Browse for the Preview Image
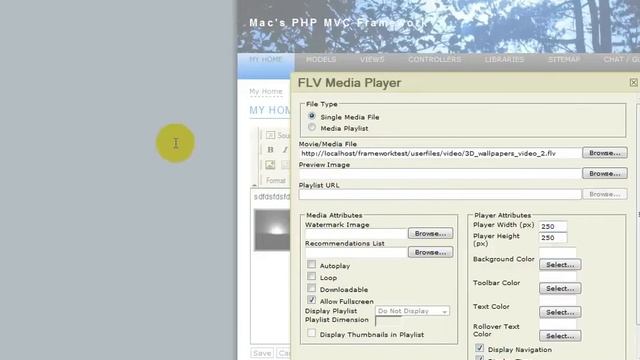 pyautogui.click(x=605, y=173)
